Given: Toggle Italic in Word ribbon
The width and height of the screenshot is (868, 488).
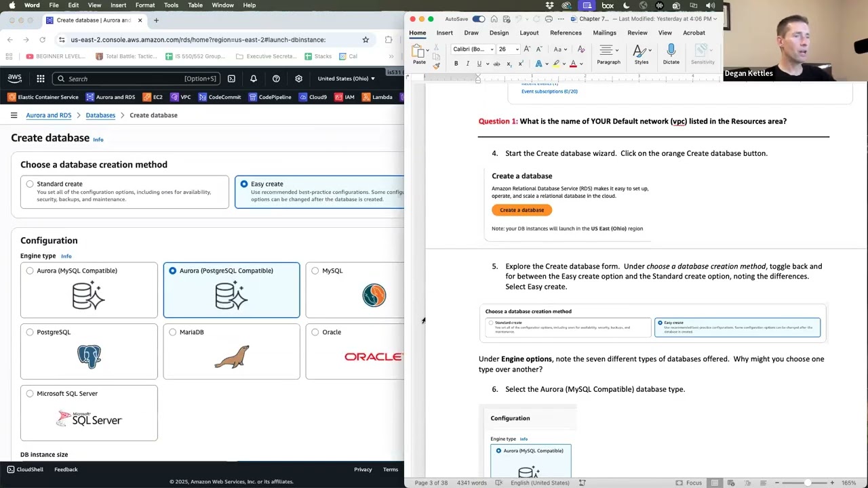Looking at the screenshot, I should click(x=467, y=64).
